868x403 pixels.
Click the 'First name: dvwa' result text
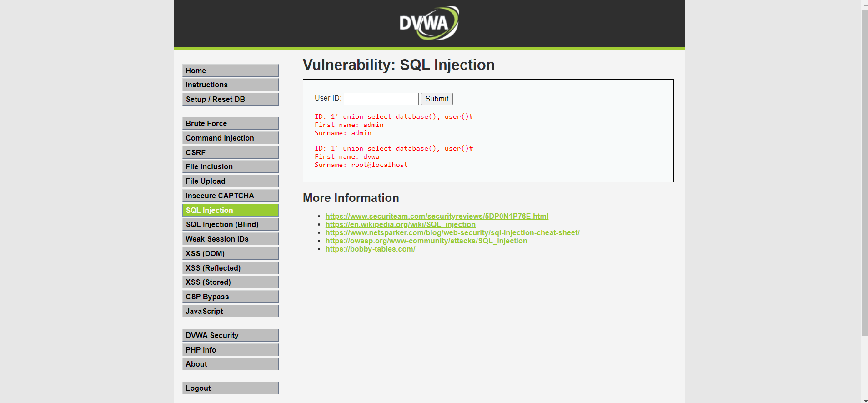tap(347, 156)
